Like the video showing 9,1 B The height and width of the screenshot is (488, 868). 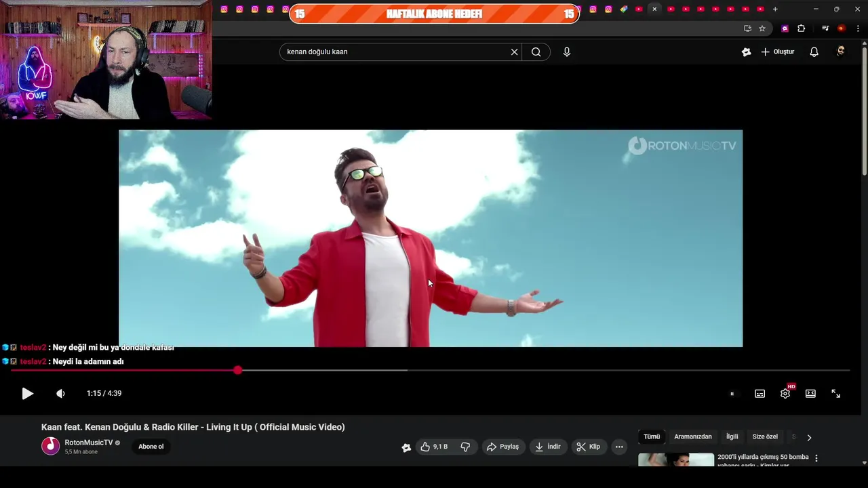click(x=433, y=447)
